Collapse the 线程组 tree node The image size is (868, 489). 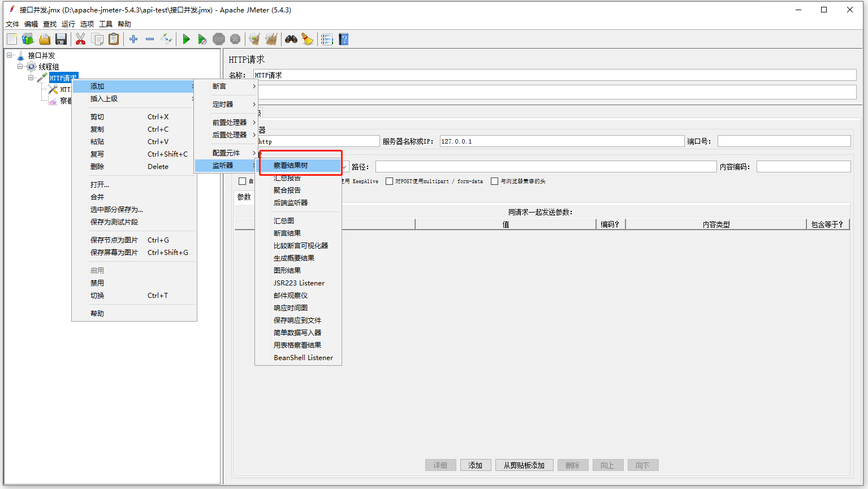click(20, 66)
